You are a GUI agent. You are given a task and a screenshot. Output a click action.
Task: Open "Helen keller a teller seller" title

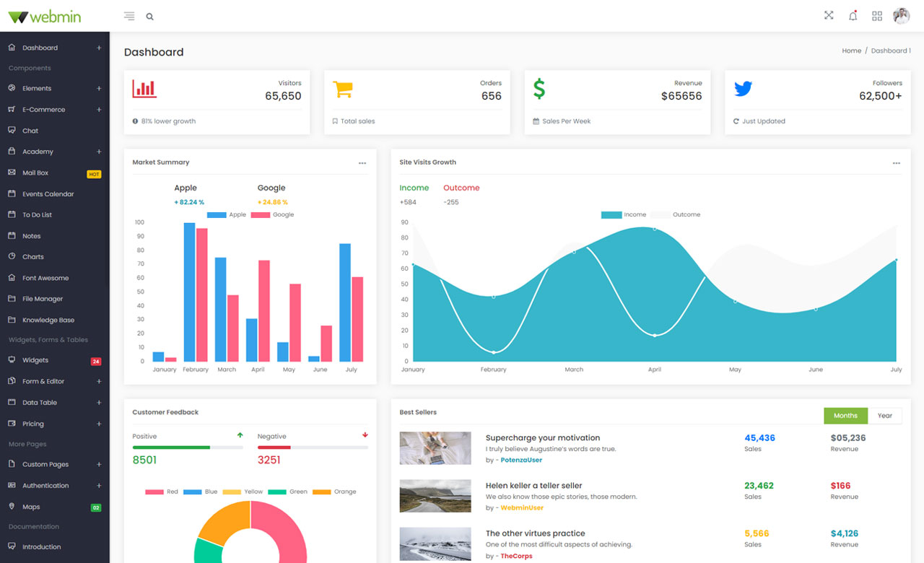tap(534, 485)
